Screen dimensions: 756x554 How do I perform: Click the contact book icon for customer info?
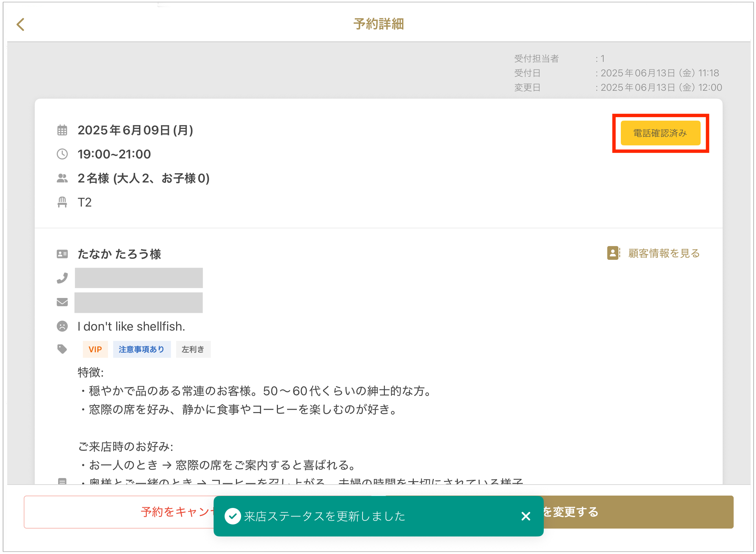tap(613, 253)
